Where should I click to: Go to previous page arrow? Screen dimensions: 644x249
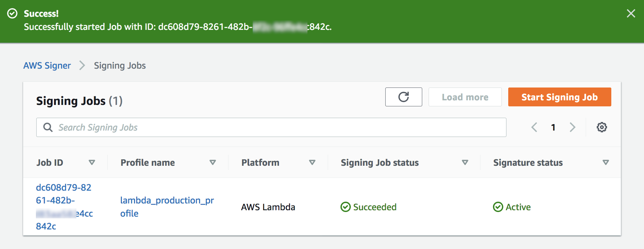pos(534,127)
